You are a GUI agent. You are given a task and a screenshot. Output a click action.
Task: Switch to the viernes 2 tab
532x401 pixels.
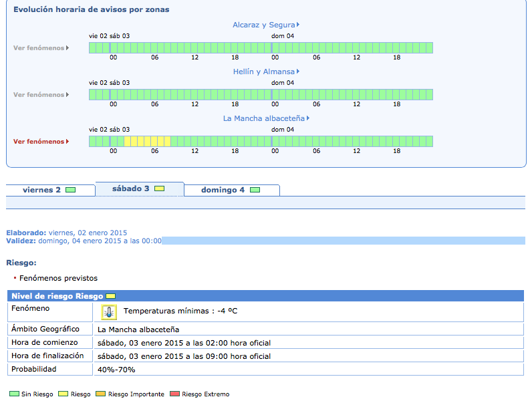(50, 190)
